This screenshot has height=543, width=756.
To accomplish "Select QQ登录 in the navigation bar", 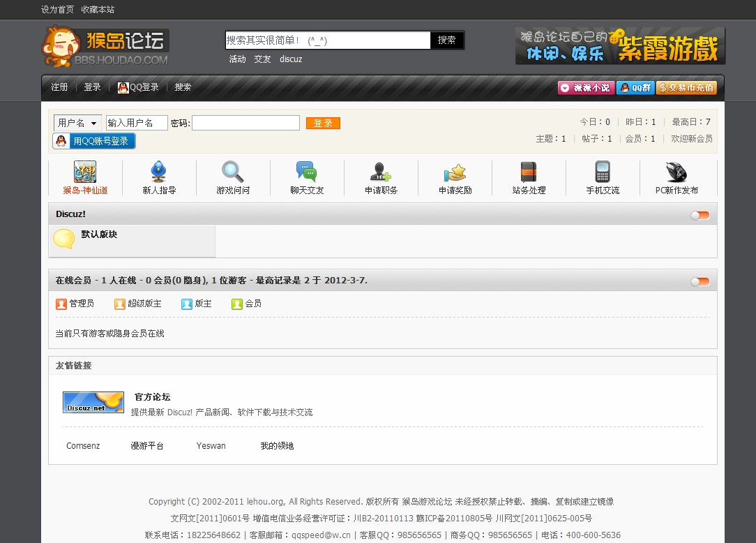I will pyautogui.click(x=144, y=87).
